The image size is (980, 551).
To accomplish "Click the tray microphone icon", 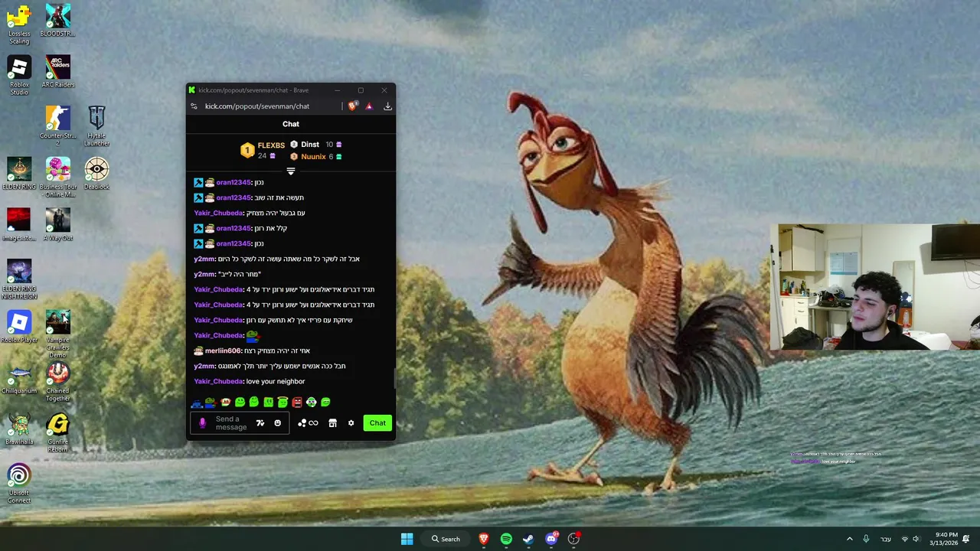I will tap(866, 539).
